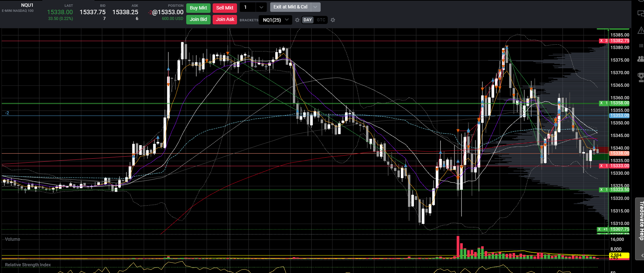644x273 pixels.
Task: Cancel the buy order at 15307.75
Action: tap(599, 229)
